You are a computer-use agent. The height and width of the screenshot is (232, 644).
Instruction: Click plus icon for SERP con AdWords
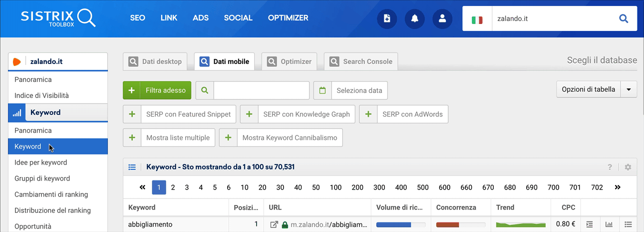pyautogui.click(x=368, y=114)
